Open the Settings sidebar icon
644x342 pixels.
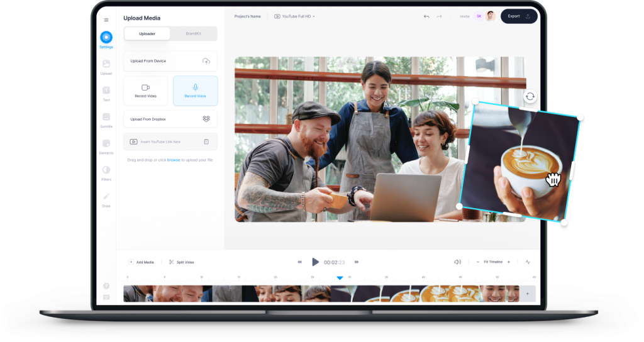coord(106,37)
